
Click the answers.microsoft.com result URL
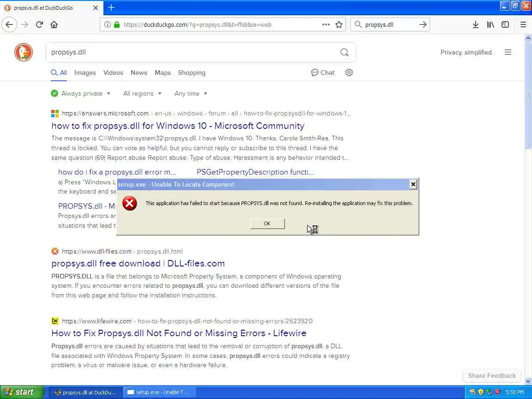coord(105,113)
